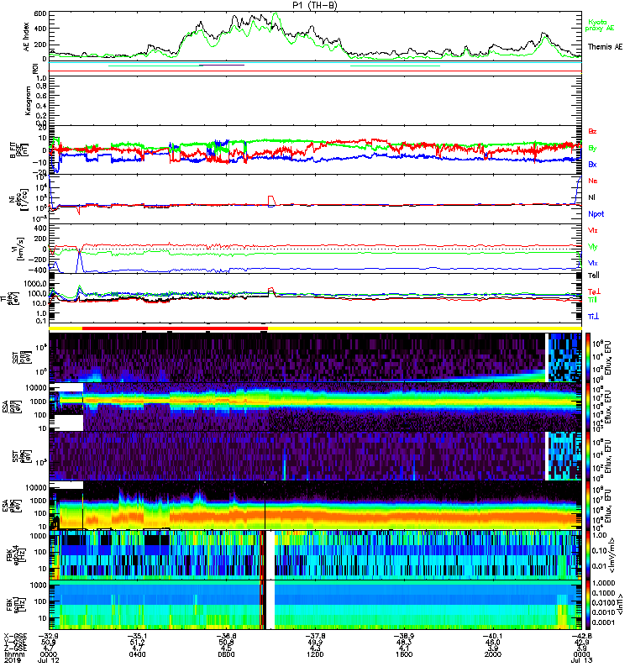Click the X-GSE value "-35.1"

(x=137, y=636)
